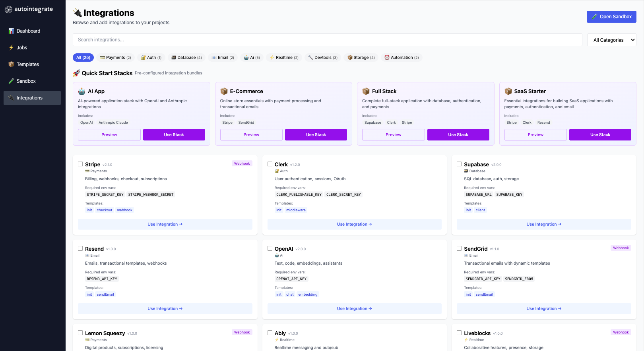The width and height of the screenshot is (644, 351).
Task: Click the wrench icon in Devtools filter
Action: tap(310, 58)
